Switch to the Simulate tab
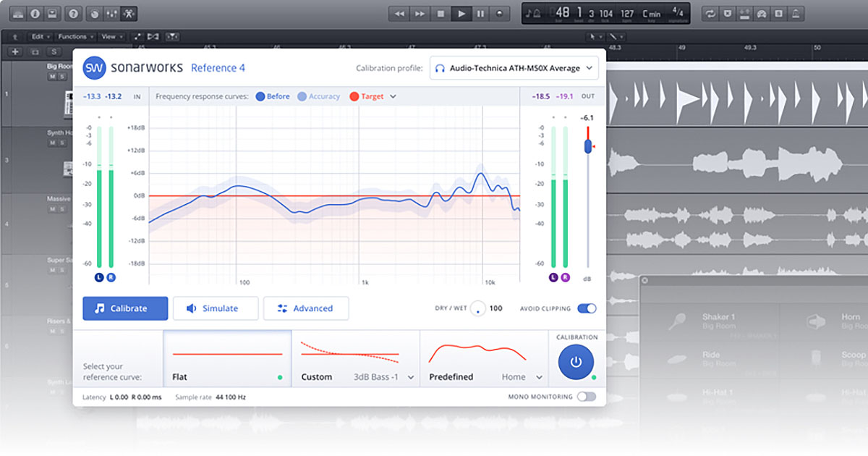The width and height of the screenshot is (868, 456). 216,308
